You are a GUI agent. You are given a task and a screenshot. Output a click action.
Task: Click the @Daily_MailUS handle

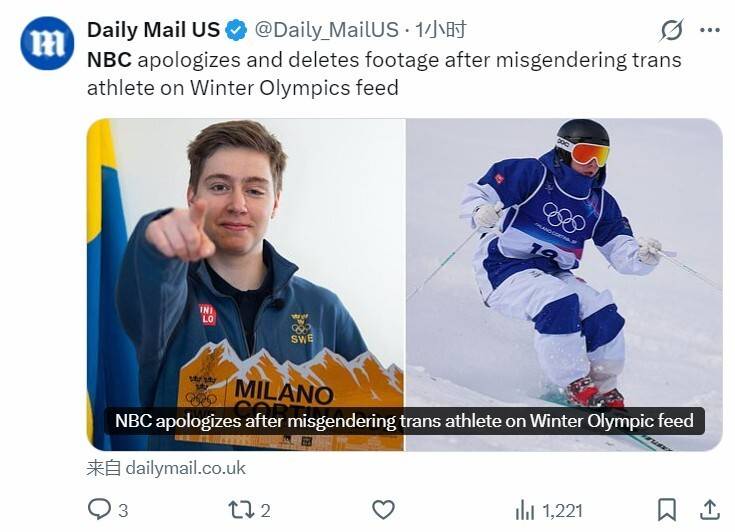point(326,31)
